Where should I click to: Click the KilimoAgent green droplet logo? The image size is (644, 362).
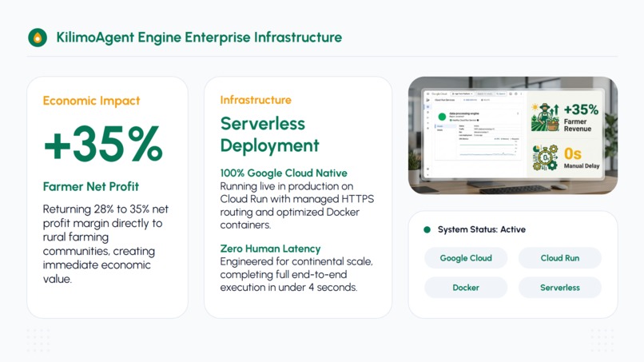38,38
